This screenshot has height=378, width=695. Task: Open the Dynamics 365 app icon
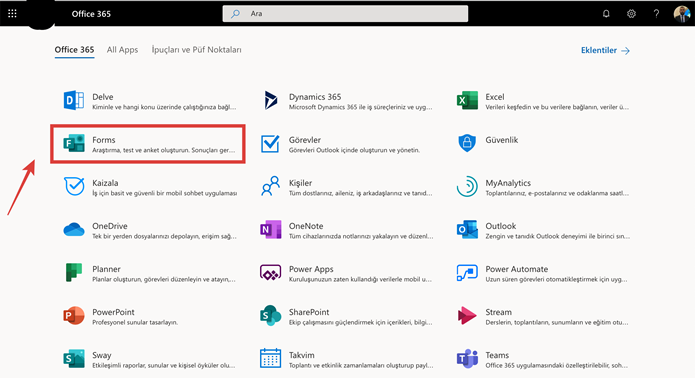click(x=270, y=101)
